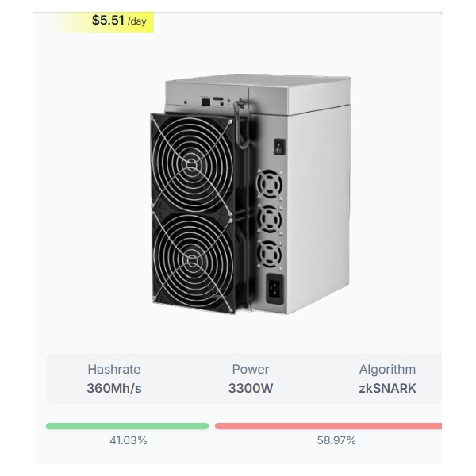This screenshot has height=476, width=476.
Task: Click the 58.97% percentage label
Action: coord(336,440)
